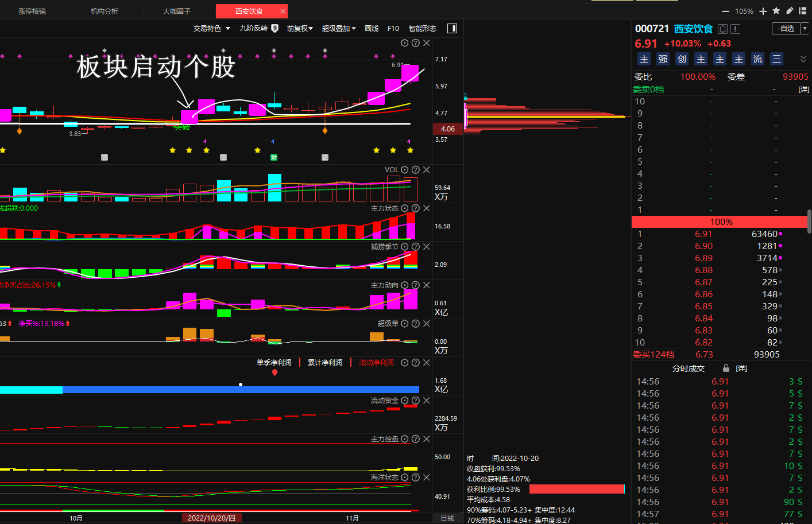Image resolution: width=812 pixels, height=524 pixels.
Task: Click the red 100% bid ratio bar
Action: point(720,222)
